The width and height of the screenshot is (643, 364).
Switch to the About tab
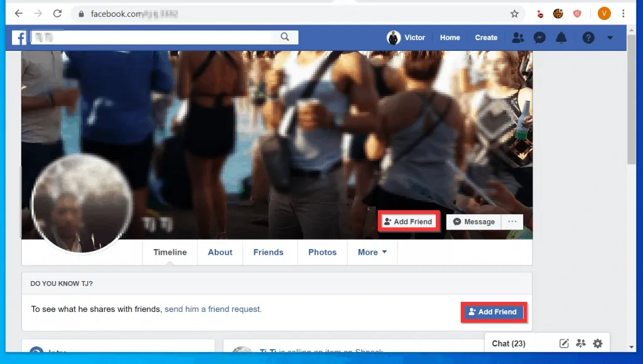(x=220, y=252)
